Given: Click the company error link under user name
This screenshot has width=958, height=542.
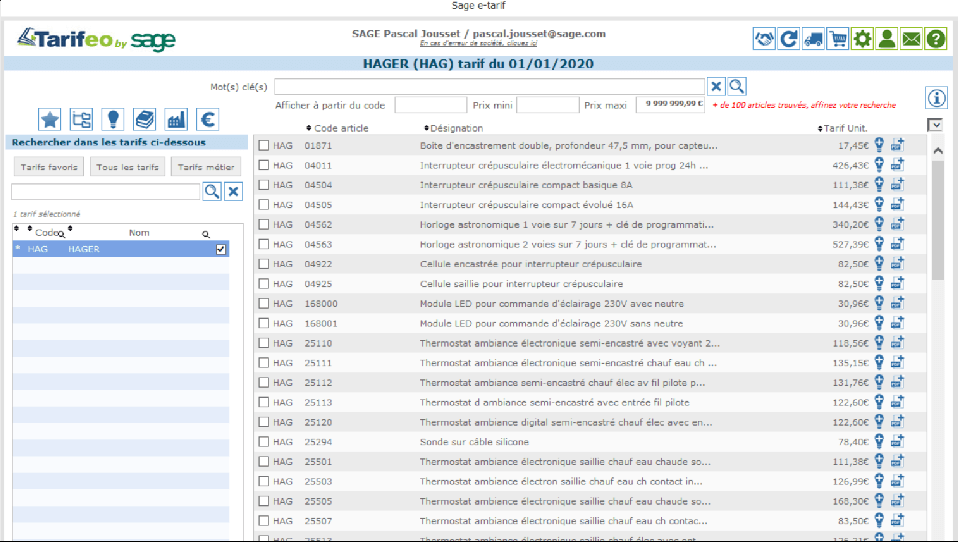Looking at the screenshot, I should point(478,43).
